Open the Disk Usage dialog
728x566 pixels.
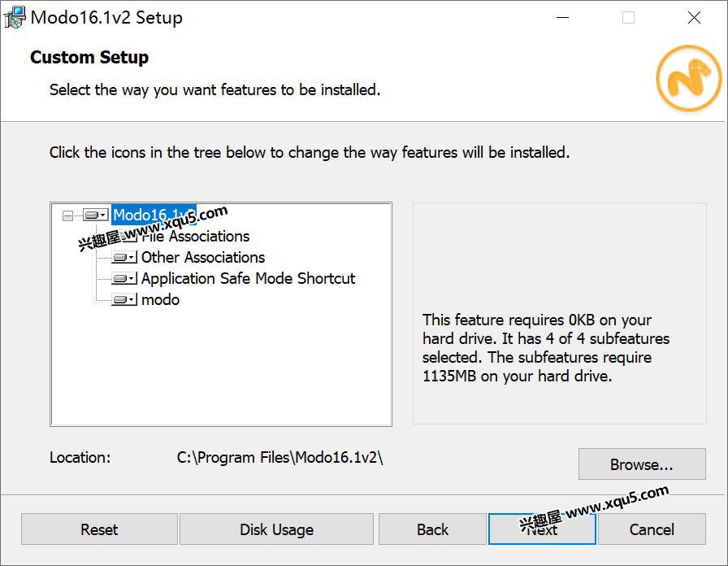pos(277,529)
